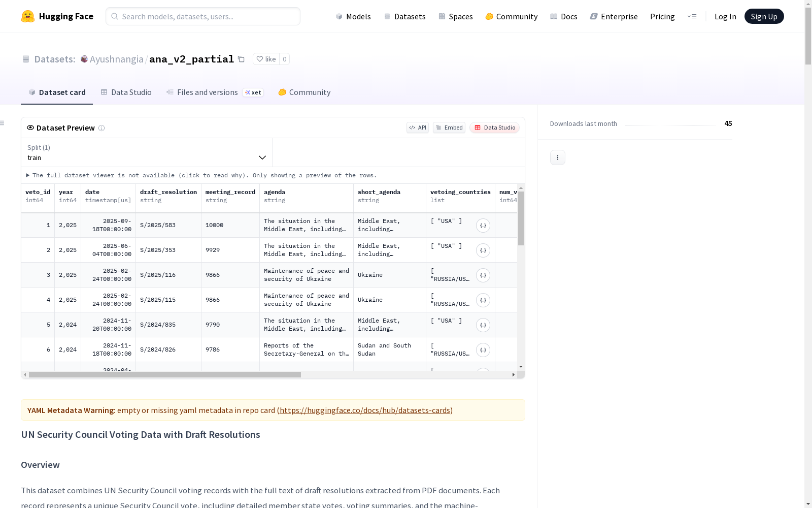
Task: Open Docs in the top navigation
Action: (x=564, y=16)
